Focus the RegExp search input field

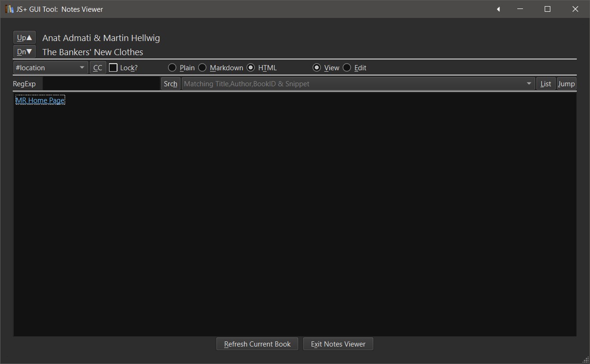(101, 83)
